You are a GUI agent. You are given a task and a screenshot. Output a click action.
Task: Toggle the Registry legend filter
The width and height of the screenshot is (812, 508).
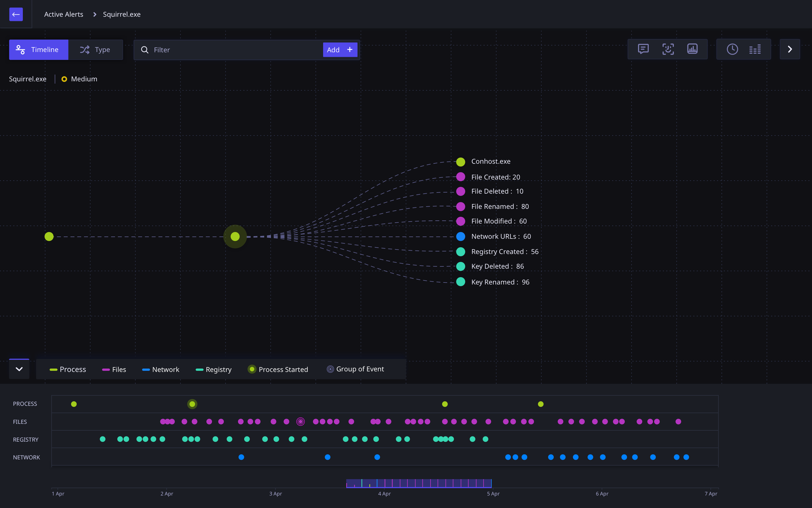click(213, 370)
